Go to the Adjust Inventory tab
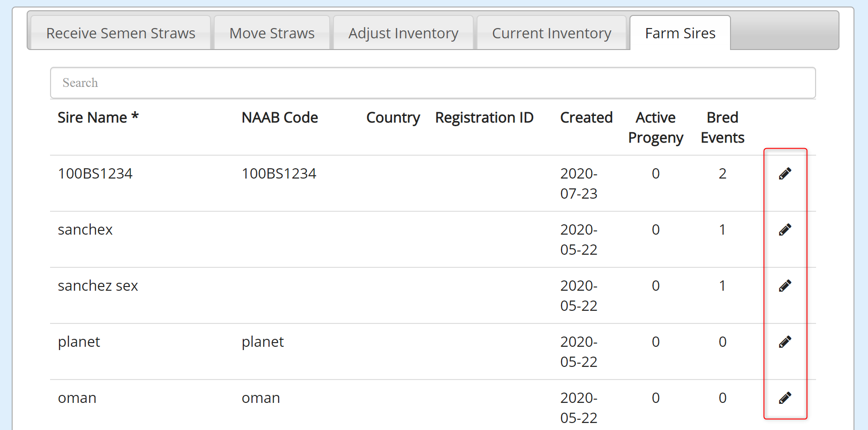This screenshot has height=430, width=868. [403, 33]
